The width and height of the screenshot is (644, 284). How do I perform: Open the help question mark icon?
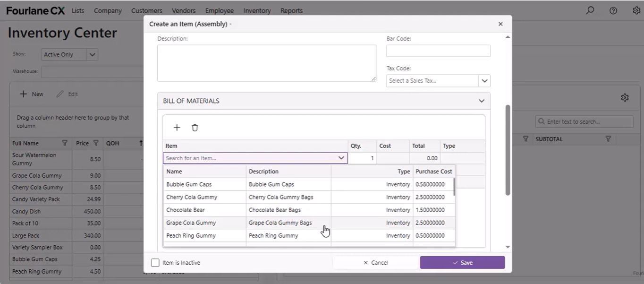pyautogui.click(x=613, y=10)
